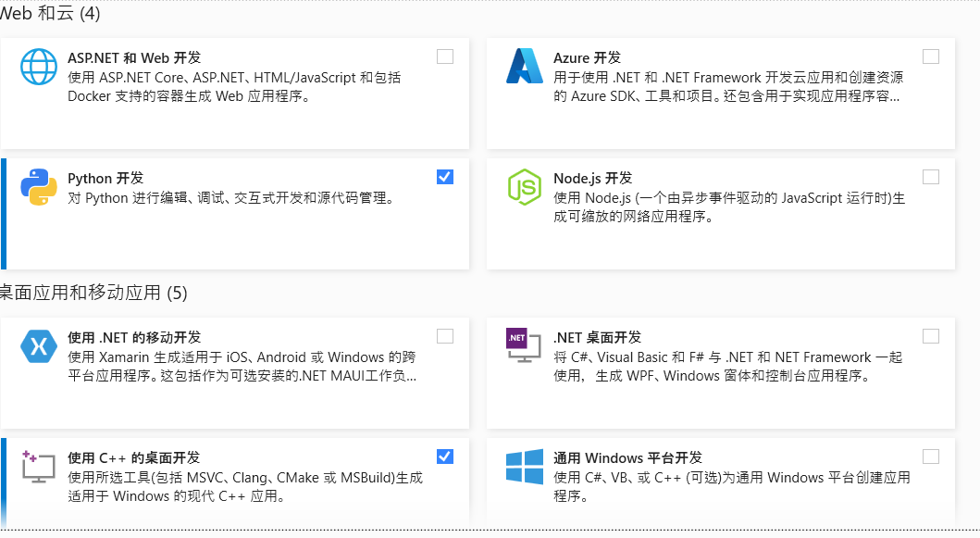Enable the Azure 开发 checkbox
This screenshot has height=538, width=980.
[x=931, y=56]
